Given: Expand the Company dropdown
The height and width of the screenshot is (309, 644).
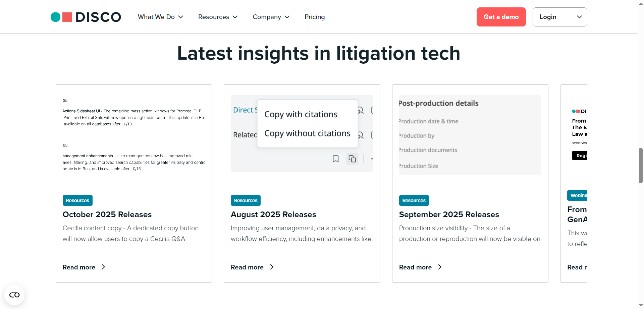Looking at the screenshot, I should click(x=271, y=17).
